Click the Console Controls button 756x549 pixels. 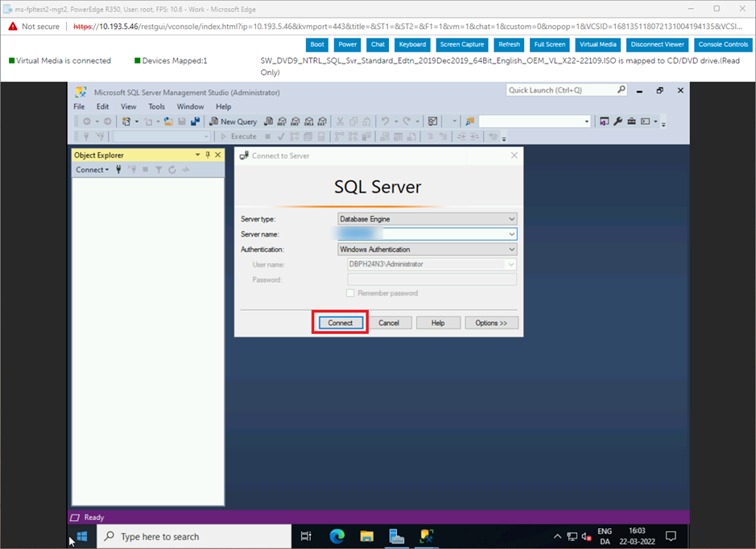(x=723, y=44)
